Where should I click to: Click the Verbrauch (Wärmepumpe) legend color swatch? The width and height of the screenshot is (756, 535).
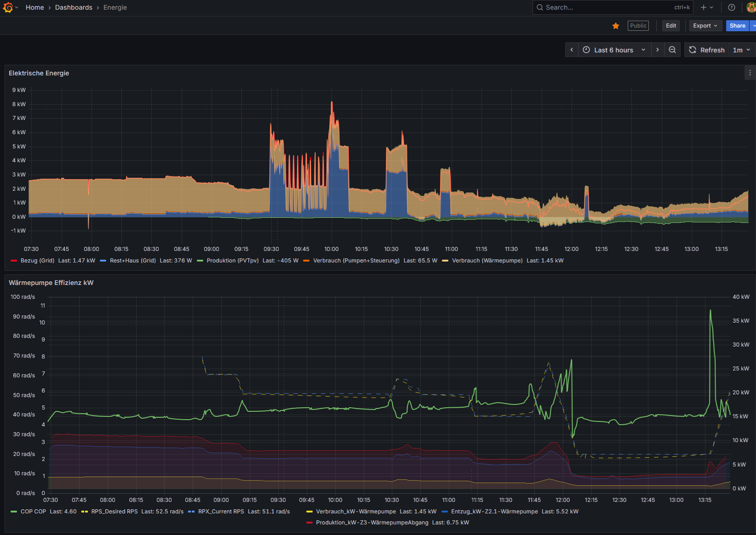point(445,261)
